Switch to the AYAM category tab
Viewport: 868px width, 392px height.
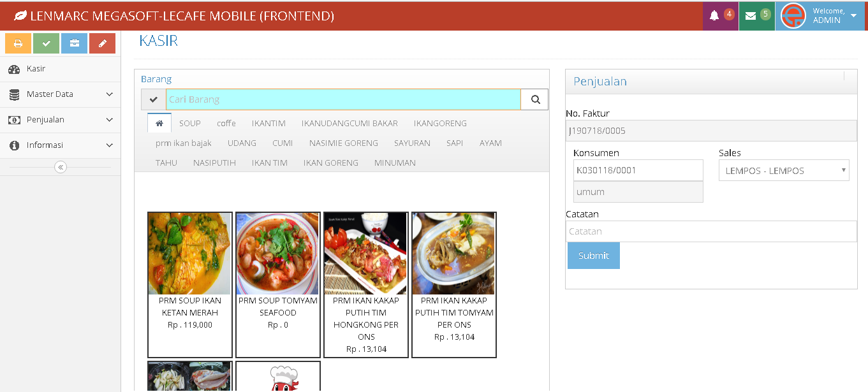(x=490, y=143)
